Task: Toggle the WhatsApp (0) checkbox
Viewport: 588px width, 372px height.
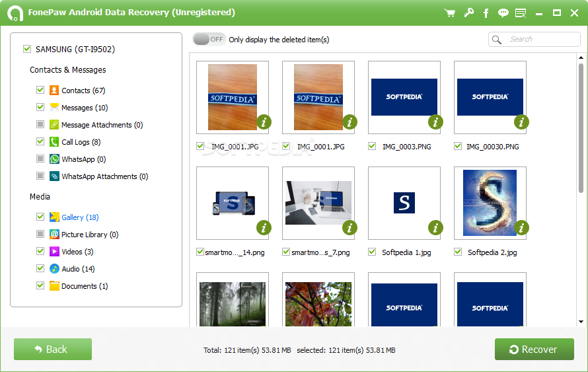Action: 40,159
